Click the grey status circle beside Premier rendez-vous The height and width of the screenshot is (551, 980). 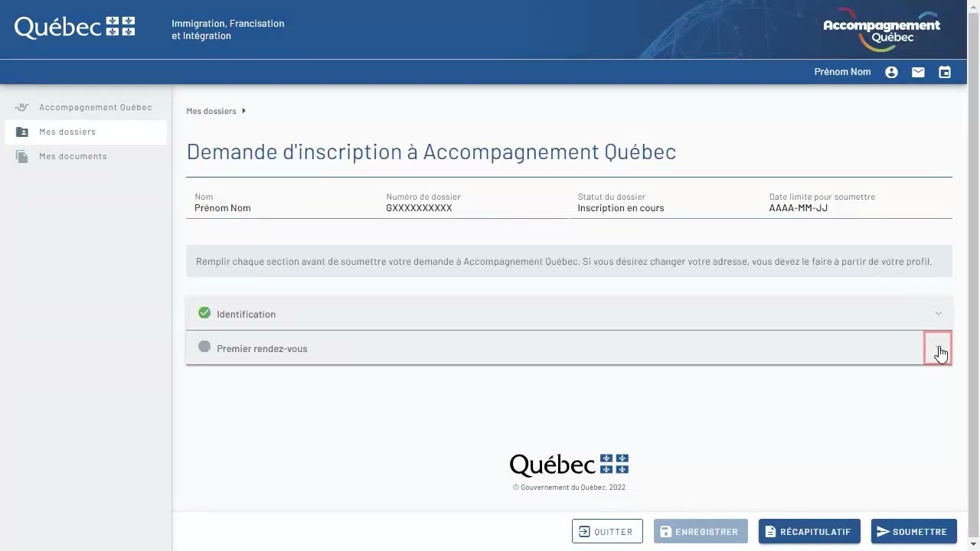tap(204, 347)
